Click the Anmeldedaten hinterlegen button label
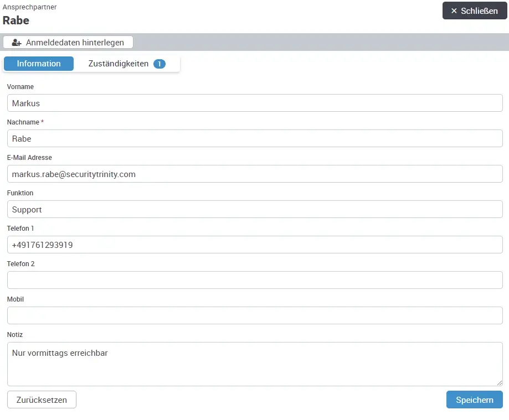Image resolution: width=509 pixels, height=420 pixels. pyautogui.click(x=75, y=43)
